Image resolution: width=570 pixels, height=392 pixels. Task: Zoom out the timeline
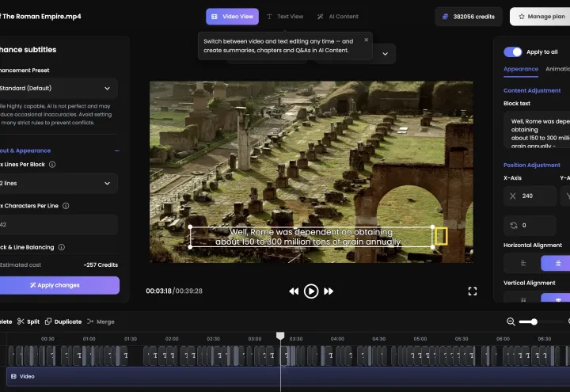(511, 322)
